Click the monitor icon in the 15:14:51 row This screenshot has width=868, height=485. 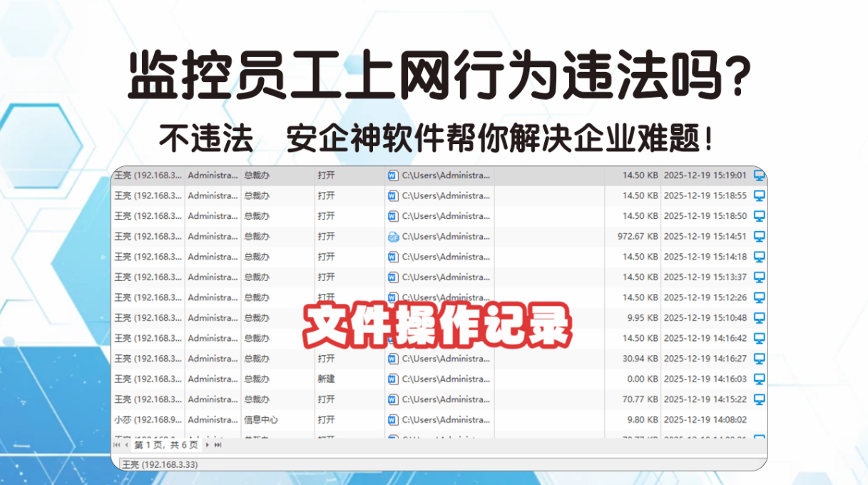pos(759,236)
